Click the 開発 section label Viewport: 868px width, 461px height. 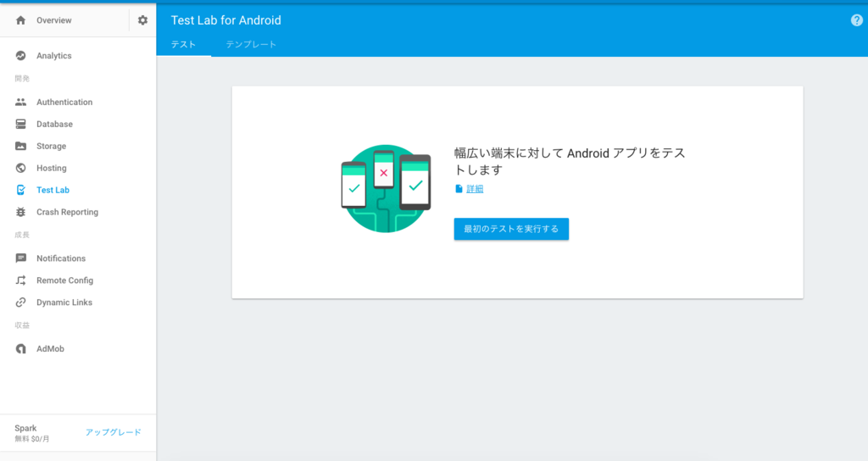[x=22, y=79]
